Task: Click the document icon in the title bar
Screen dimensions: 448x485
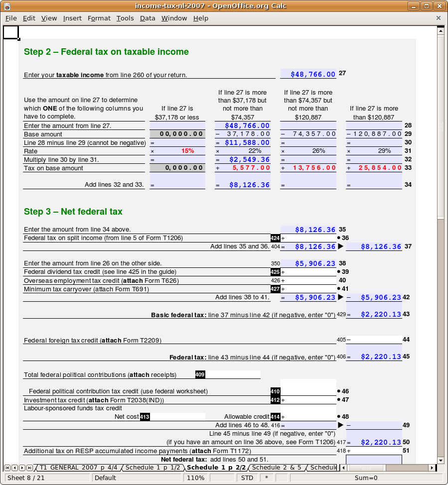Action: [x=7, y=6]
